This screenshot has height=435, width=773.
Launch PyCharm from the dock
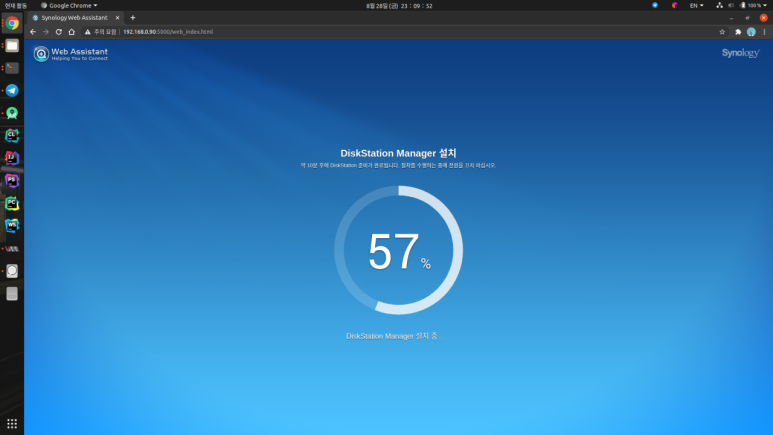(x=12, y=203)
